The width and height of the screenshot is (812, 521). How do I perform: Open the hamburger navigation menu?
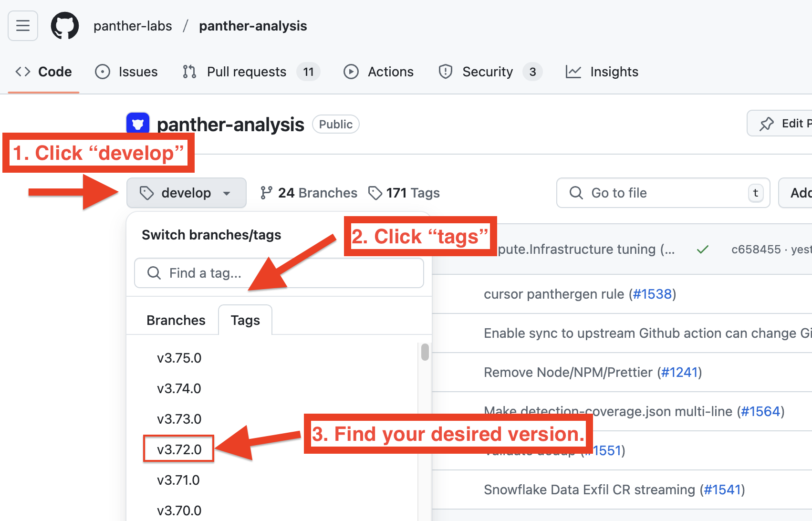coord(23,26)
